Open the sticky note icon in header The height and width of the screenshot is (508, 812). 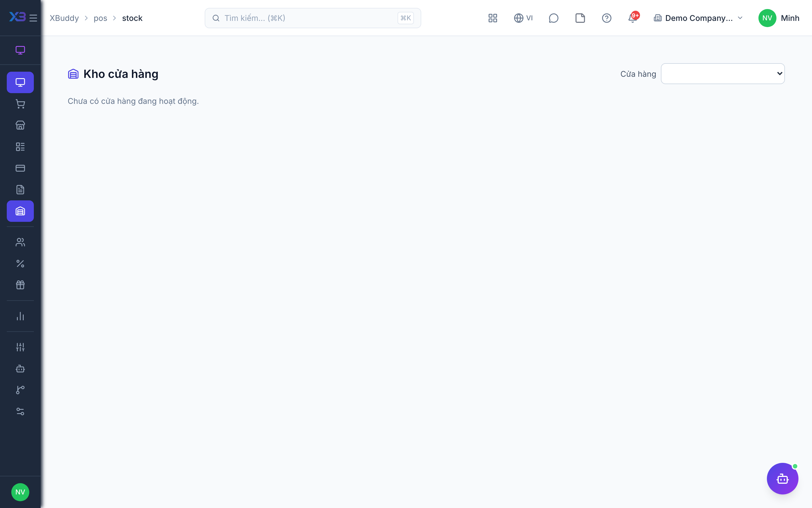[x=580, y=18]
